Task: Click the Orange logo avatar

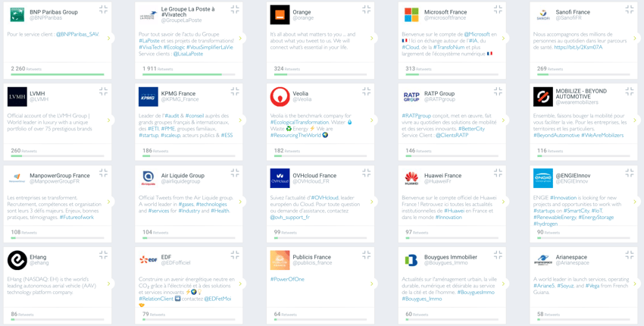Action: pos(280,15)
